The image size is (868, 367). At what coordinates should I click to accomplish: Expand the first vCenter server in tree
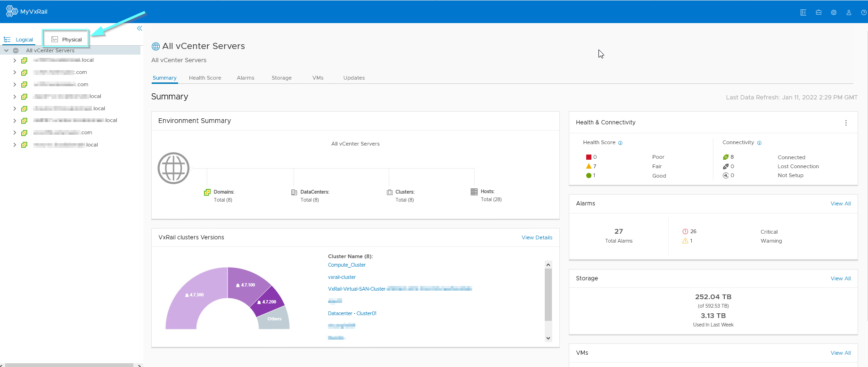(15, 60)
